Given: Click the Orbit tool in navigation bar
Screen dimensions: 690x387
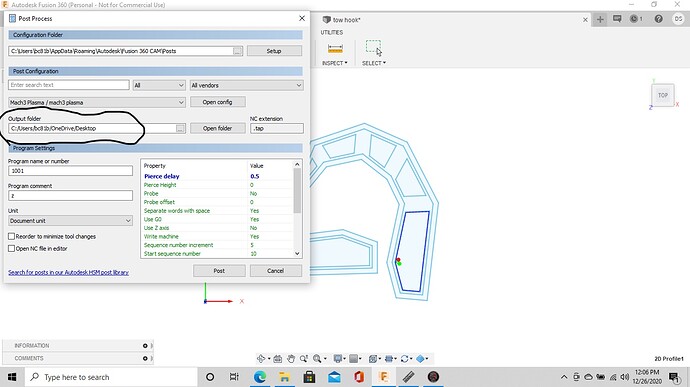Looking at the screenshot, I should [261, 359].
